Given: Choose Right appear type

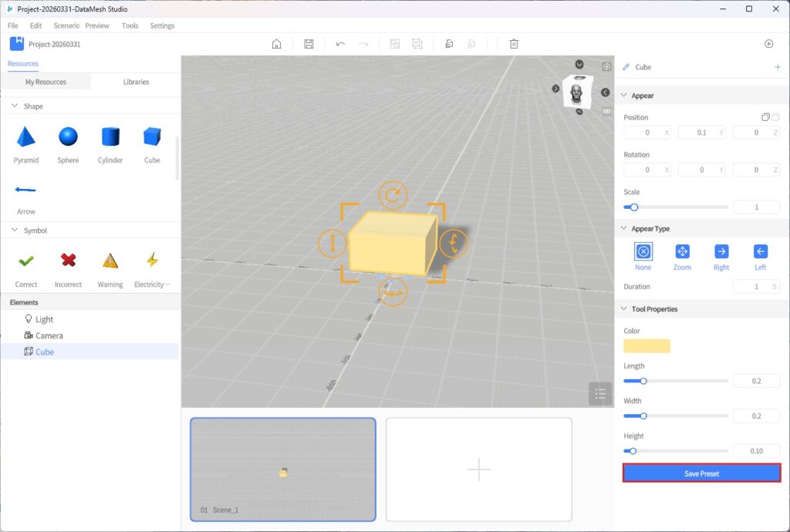Looking at the screenshot, I should point(721,251).
